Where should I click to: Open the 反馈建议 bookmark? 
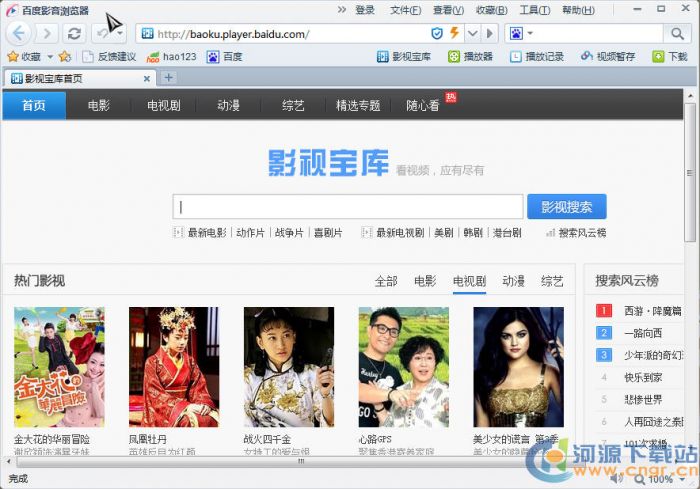click(x=110, y=57)
